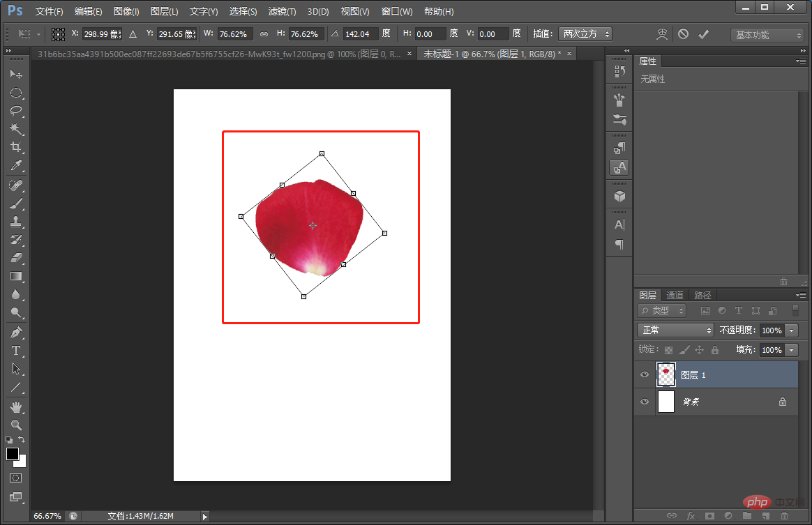
Task: Click the background color white swatch
Action: [22, 463]
